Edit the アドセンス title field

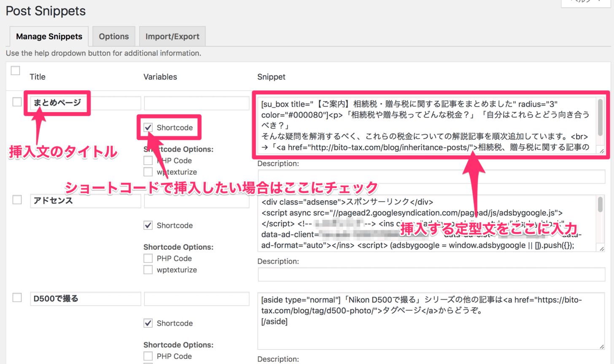coord(86,201)
